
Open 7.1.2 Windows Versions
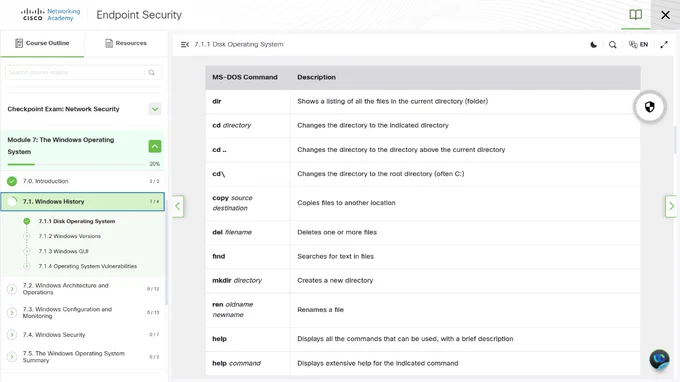pyautogui.click(x=69, y=236)
